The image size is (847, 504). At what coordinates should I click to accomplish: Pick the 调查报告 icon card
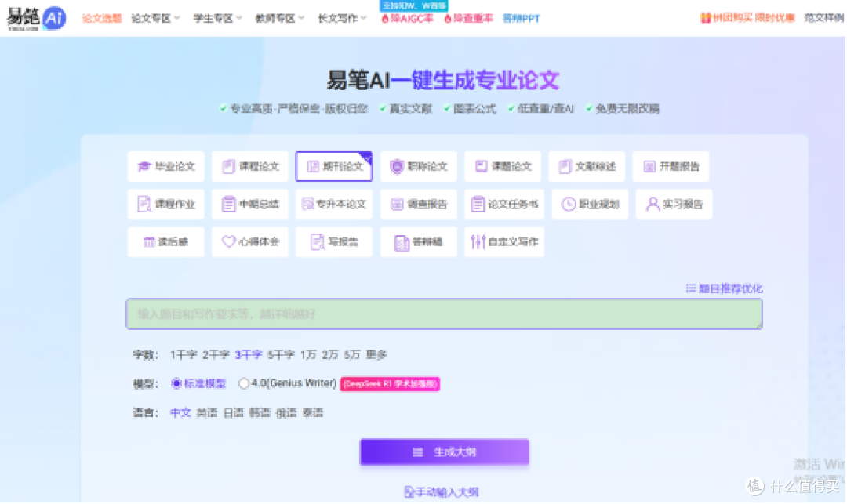point(419,205)
